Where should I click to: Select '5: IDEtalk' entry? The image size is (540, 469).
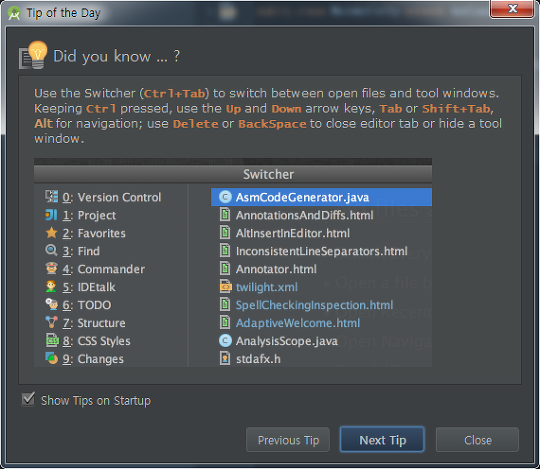89,287
